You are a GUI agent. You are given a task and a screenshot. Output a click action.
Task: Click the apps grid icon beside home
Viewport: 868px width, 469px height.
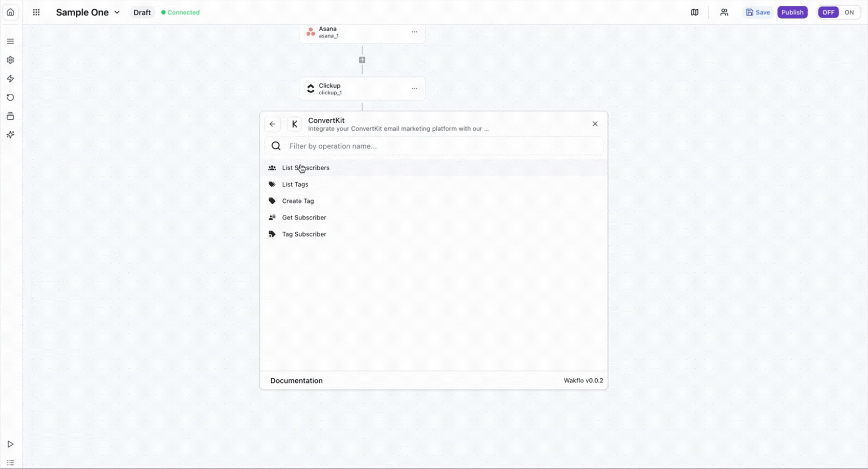(36, 12)
